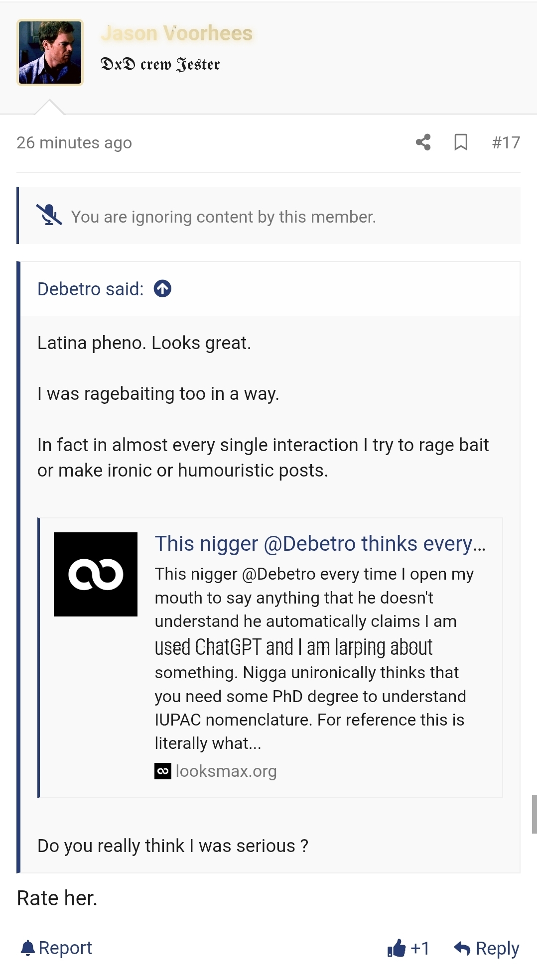The height and width of the screenshot is (980, 537).
Task: Click the bell icon next to Report
Action: (x=28, y=948)
